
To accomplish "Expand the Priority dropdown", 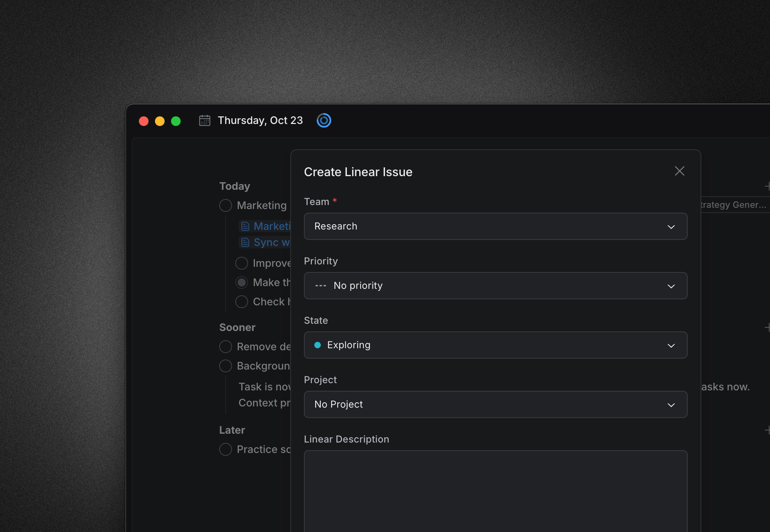I will (x=495, y=286).
